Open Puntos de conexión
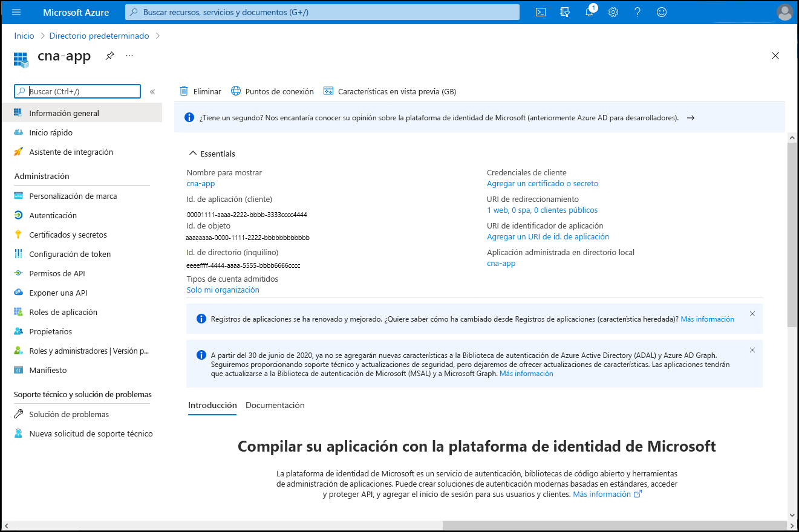Image resolution: width=799 pixels, height=532 pixels. tap(272, 91)
